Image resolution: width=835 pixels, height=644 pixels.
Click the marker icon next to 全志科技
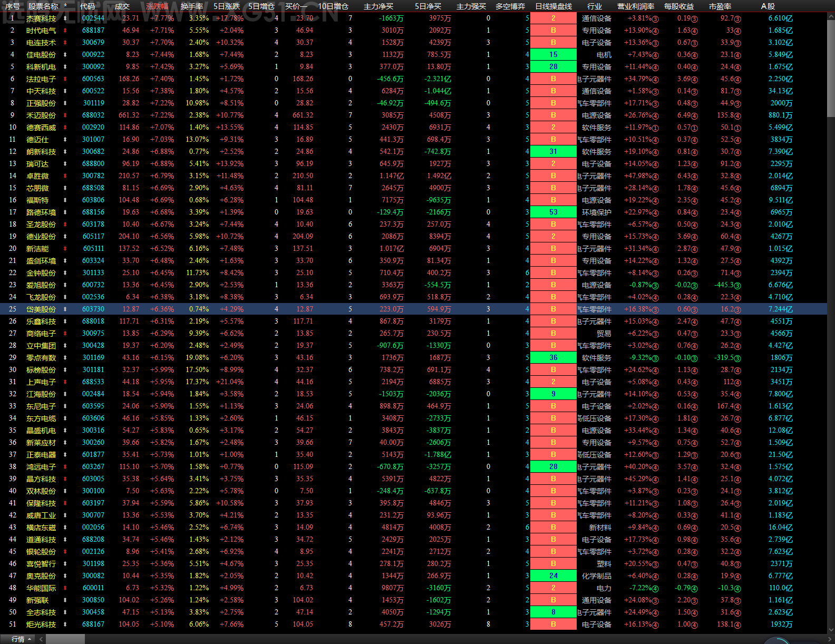(65, 612)
